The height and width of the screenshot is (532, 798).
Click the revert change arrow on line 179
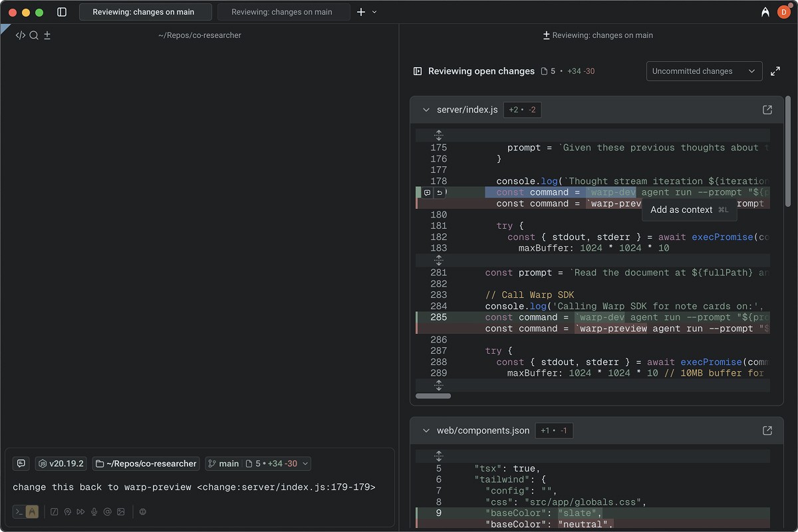(x=440, y=193)
